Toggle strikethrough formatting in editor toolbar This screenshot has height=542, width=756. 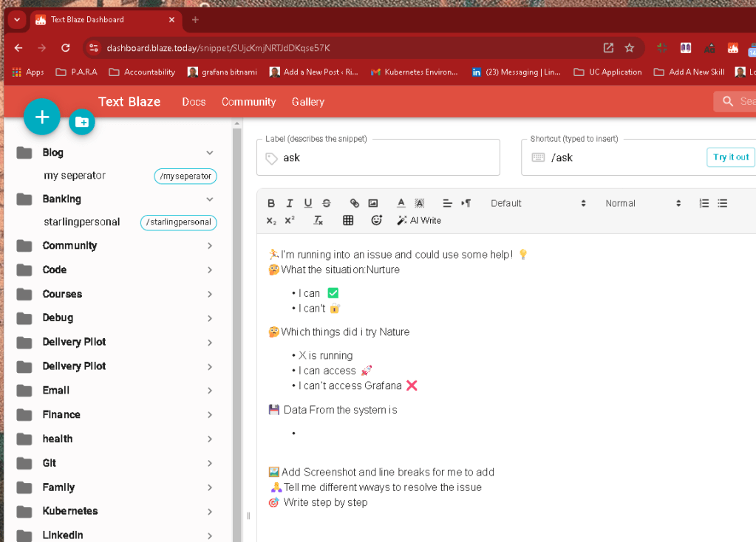(x=327, y=203)
